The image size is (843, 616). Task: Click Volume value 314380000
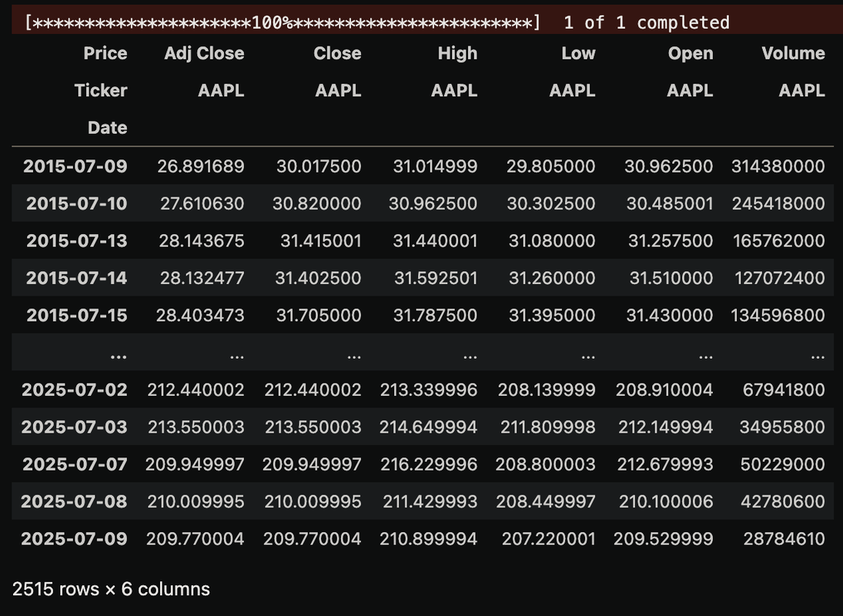point(778,166)
